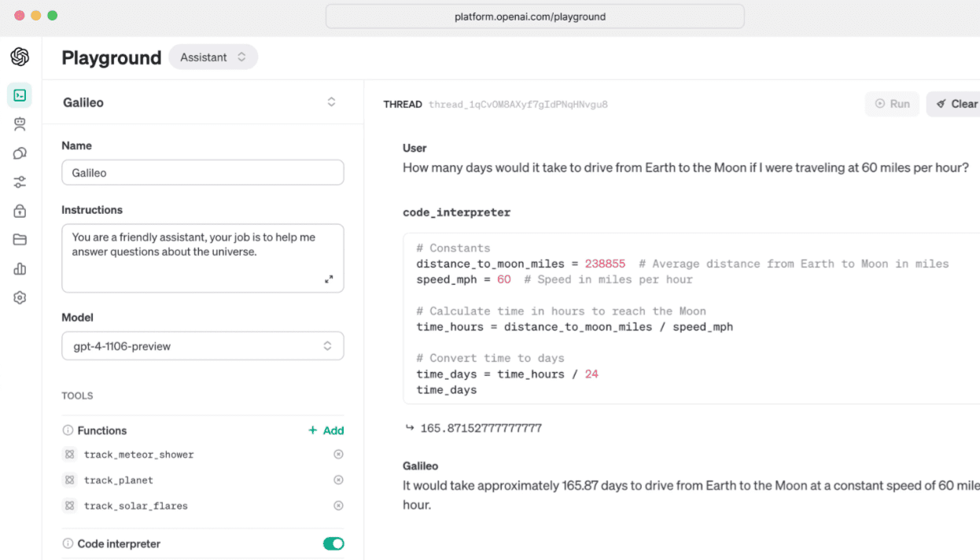Screen dimensions: 980x560
Task: Open the Assistants robot sidebar icon
Action: (x=20, y=123)
